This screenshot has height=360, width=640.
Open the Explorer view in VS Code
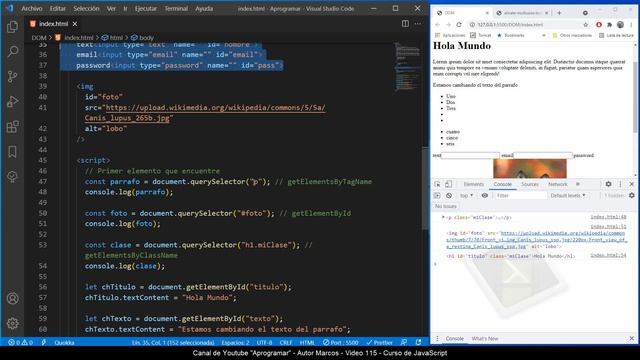click(x=13, y=27)
